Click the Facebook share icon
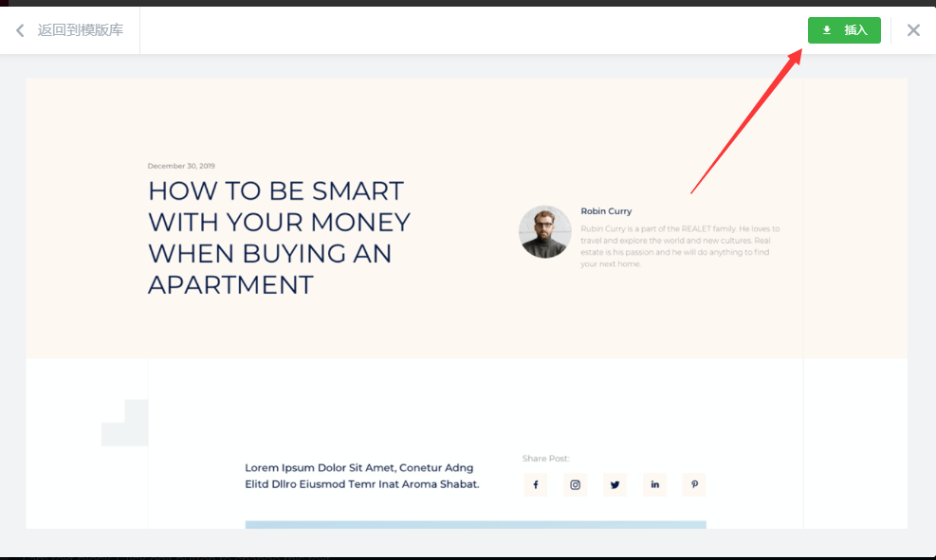Viewport: 936px width, 560px height. click(x=535, y=485)
